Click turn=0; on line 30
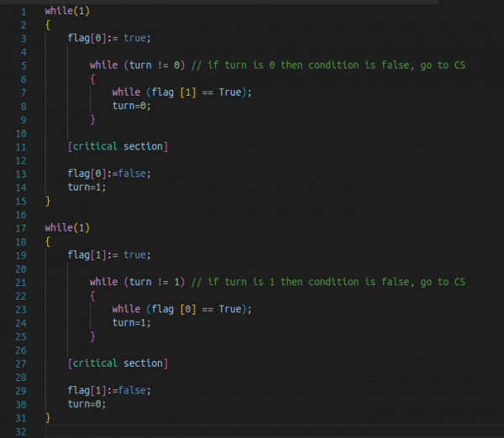 [x=87, y=404]
